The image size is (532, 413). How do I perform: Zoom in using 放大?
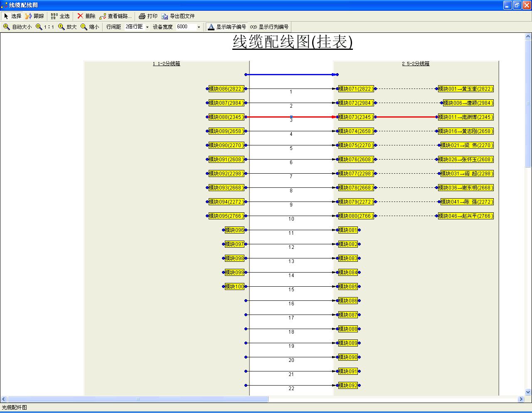click(67, 27)
